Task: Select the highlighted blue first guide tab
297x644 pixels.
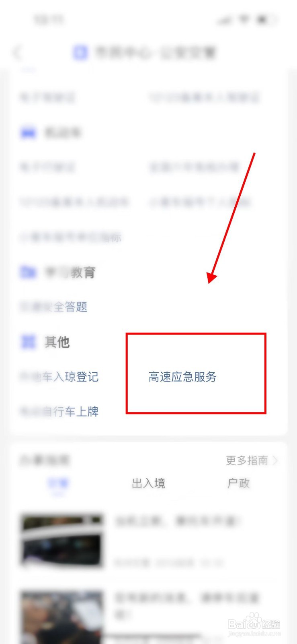Action: click(58, 484)
